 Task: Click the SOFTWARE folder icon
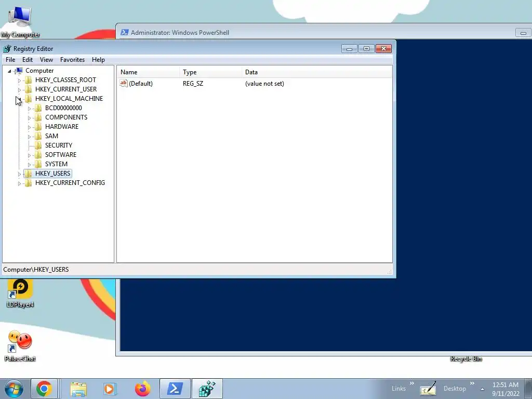(38, 155)
